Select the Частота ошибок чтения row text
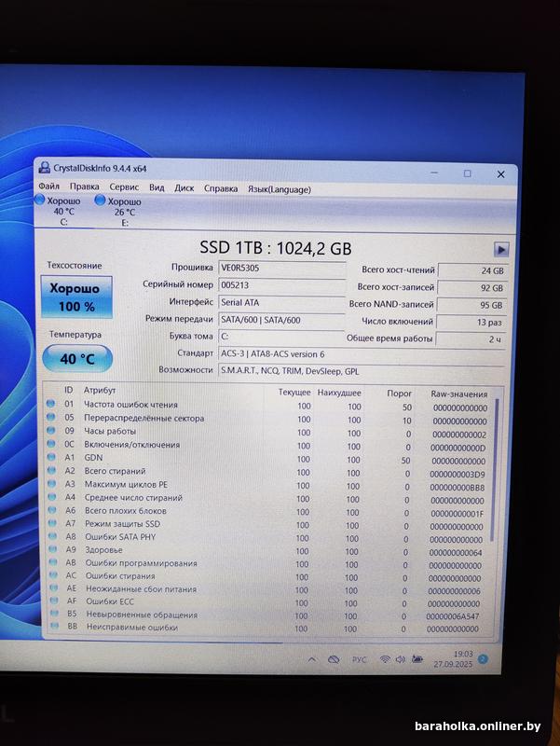The height and width of the screenshot is (746, 560). pyautogui.click(x=130, y=405)
